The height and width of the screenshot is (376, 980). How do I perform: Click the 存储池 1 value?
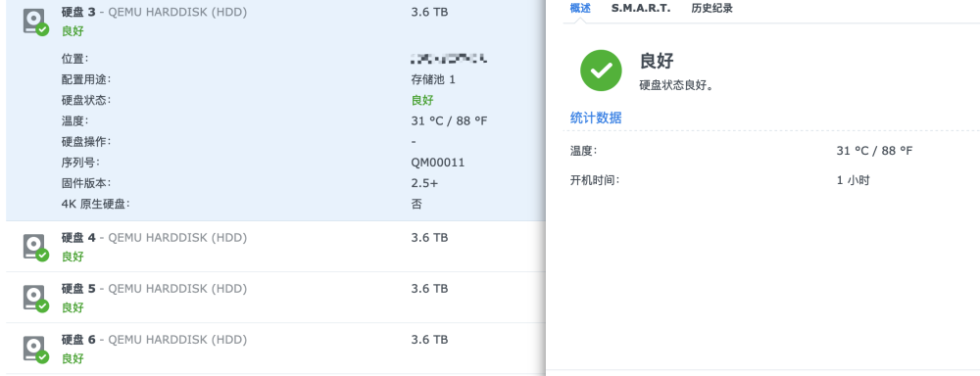tap(433, 79)
